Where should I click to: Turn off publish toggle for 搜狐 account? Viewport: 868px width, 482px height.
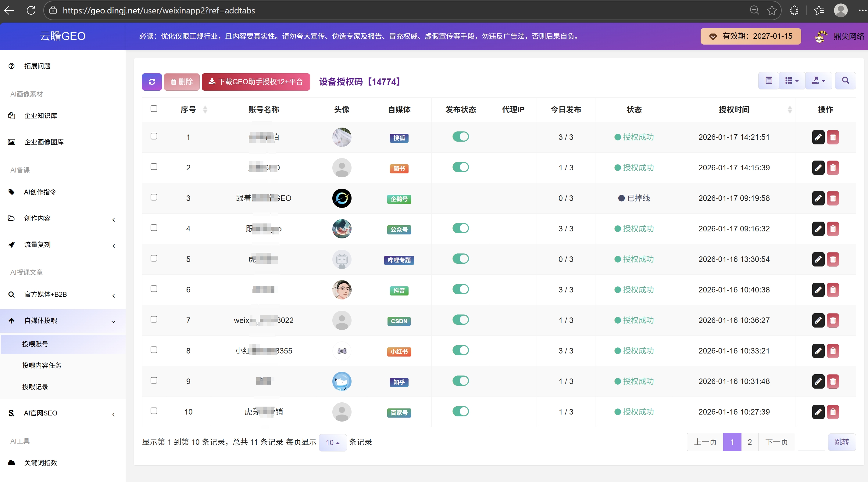point(461,137)
